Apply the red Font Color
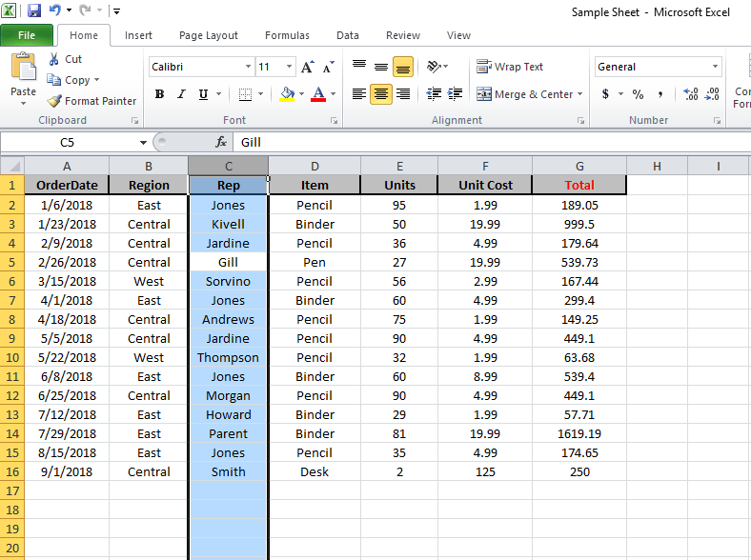Image resolution: width=751 pixels, height=560 pixels. point(318,94)
